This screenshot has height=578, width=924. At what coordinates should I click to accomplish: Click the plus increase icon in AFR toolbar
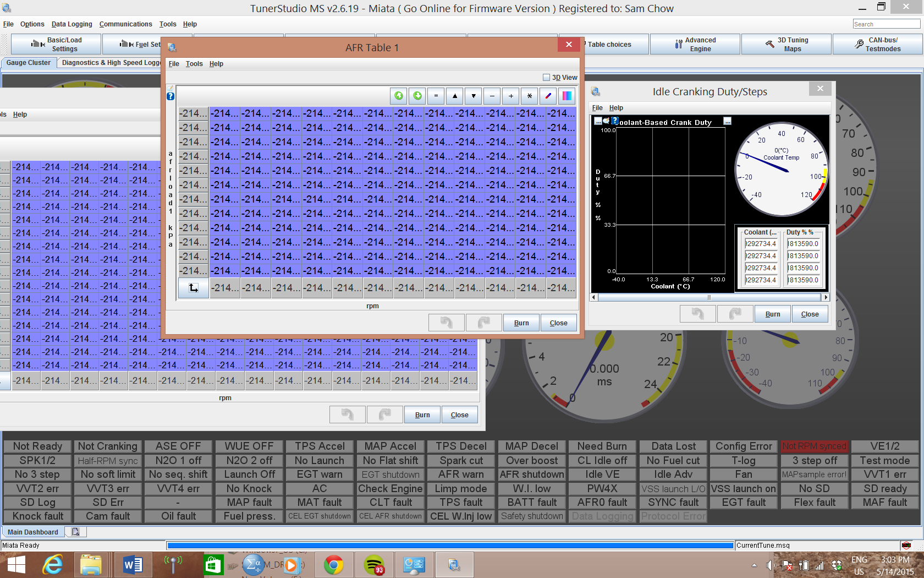point(510,96)
